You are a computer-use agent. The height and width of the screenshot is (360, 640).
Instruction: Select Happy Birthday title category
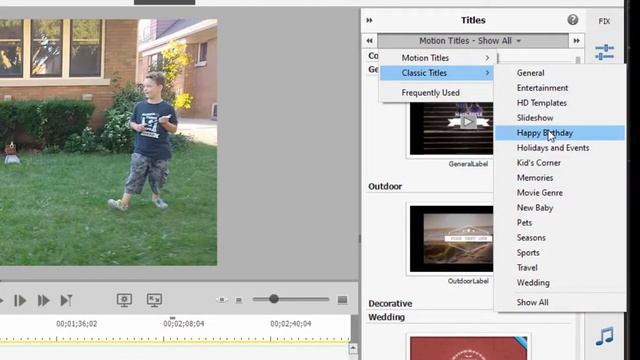560,133
